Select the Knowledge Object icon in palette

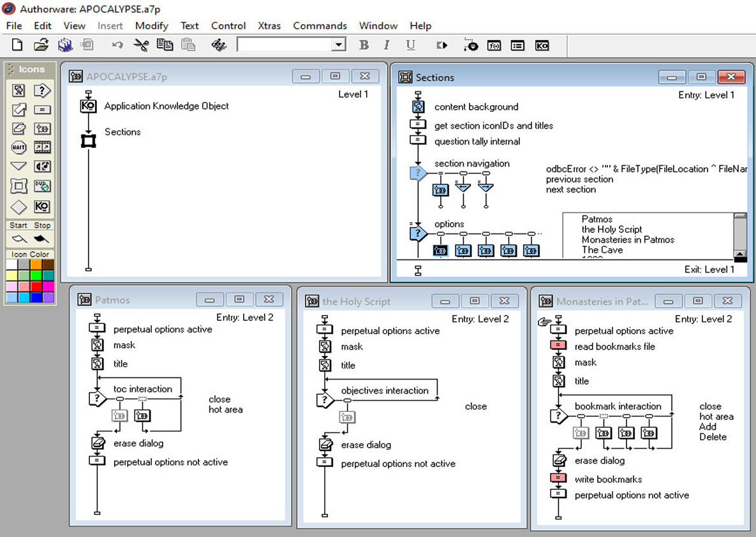tap(43, 207)
